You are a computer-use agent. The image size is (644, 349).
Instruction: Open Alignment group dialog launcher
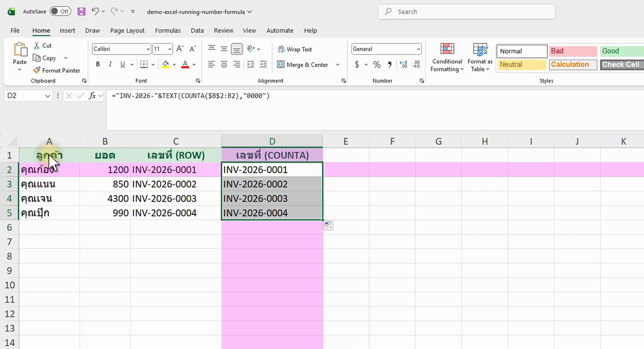pyautogui.click(x=343, y=81)
